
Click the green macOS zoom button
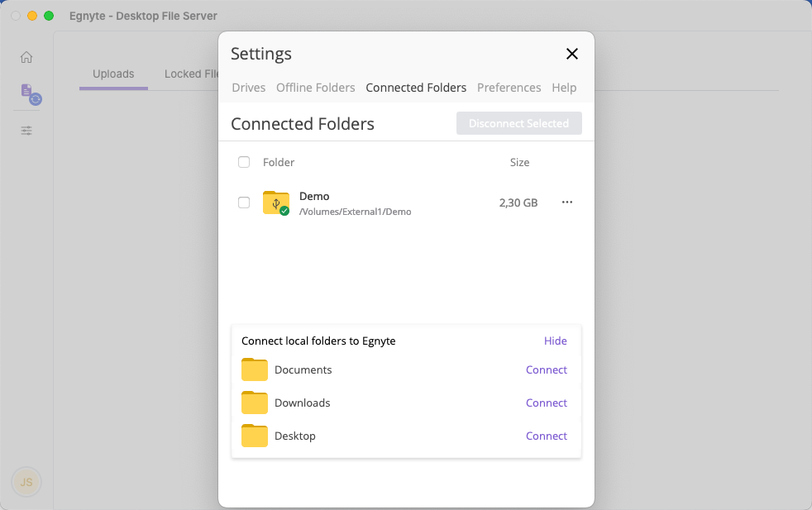[49, 16]
